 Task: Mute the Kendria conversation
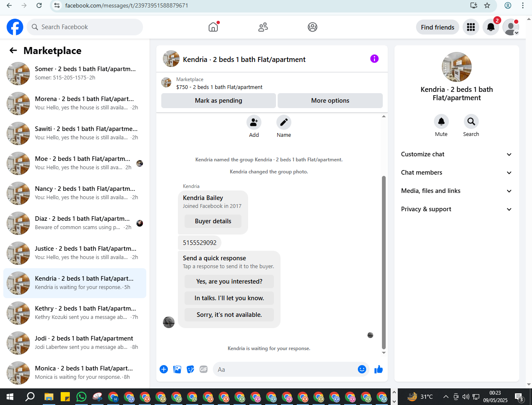coord(441,121)
